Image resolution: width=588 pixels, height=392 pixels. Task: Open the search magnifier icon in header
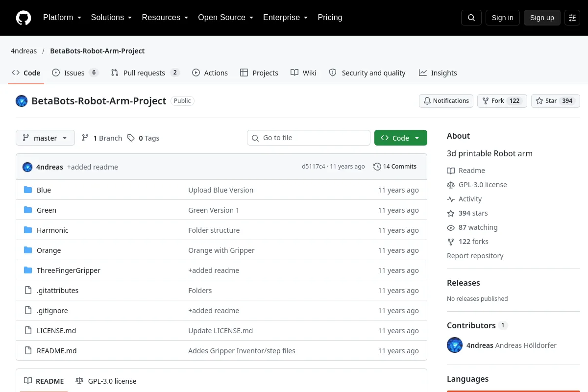[471, 18]
